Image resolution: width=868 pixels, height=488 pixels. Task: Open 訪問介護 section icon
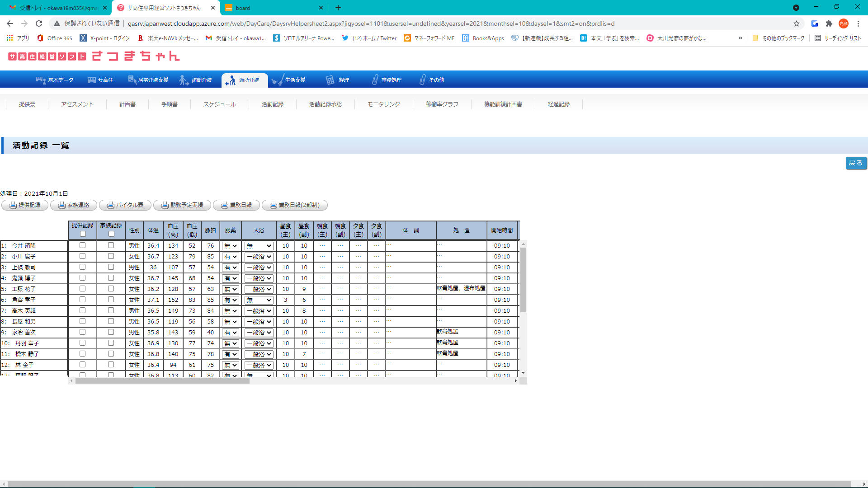tap(184, 80)
